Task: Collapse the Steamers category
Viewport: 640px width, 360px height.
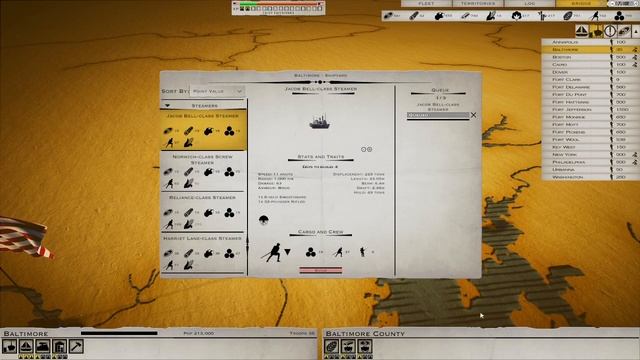Action: point(167,105)
